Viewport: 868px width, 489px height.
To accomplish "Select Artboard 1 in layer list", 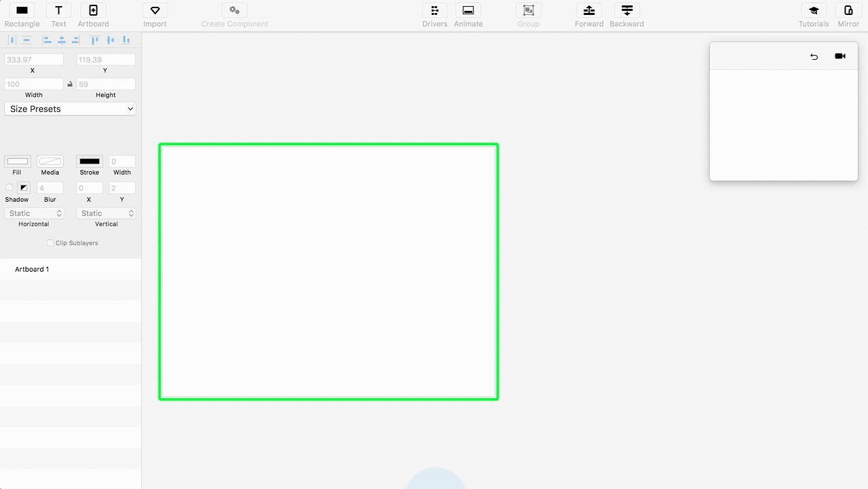I will tap(71, 269).
